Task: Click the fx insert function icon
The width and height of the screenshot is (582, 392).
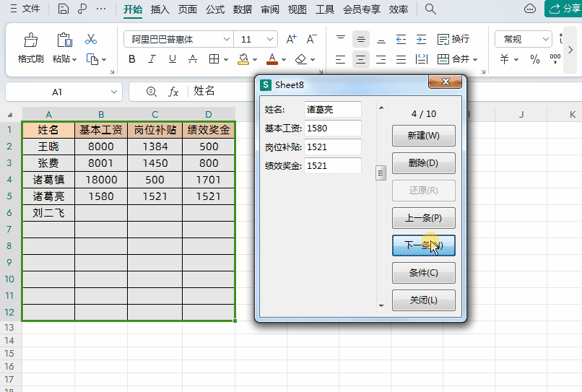Action: [173, 91]
